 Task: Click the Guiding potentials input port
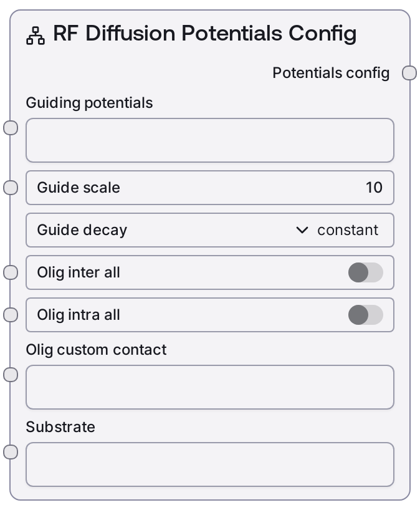(11, 128)
